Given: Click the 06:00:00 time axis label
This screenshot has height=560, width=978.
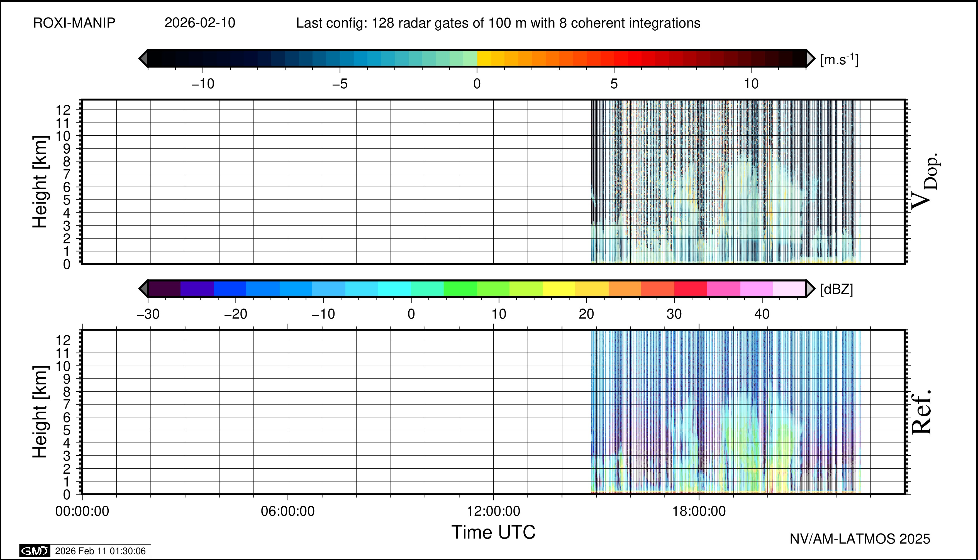Looking at the screenshot, I should tap(288, 511).
